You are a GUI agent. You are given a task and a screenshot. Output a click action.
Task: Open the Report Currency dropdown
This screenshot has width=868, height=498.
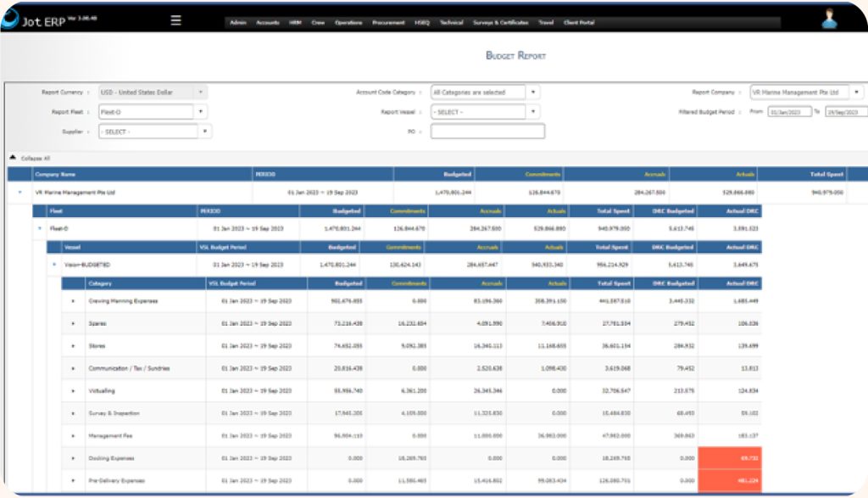[153, 92]
